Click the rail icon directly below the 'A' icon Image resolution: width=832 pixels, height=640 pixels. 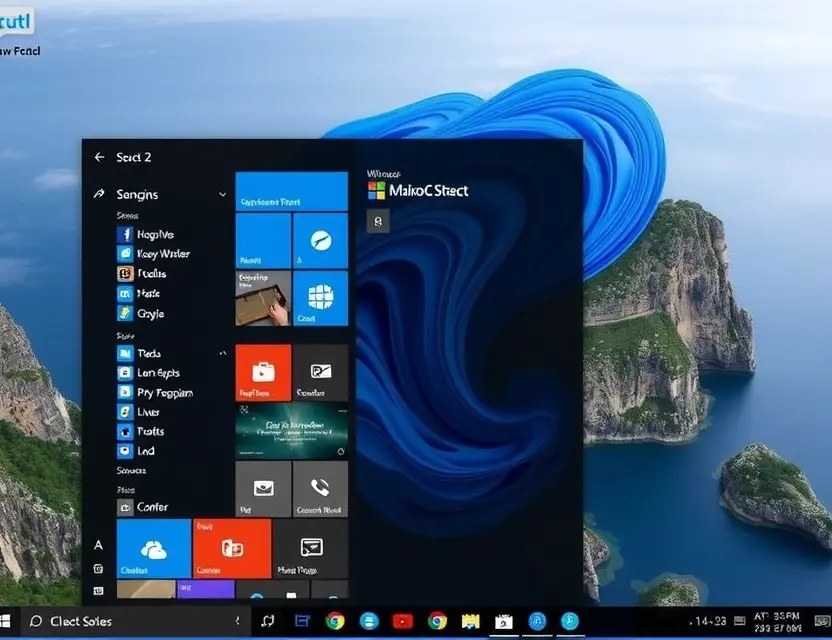coord(99,569)
